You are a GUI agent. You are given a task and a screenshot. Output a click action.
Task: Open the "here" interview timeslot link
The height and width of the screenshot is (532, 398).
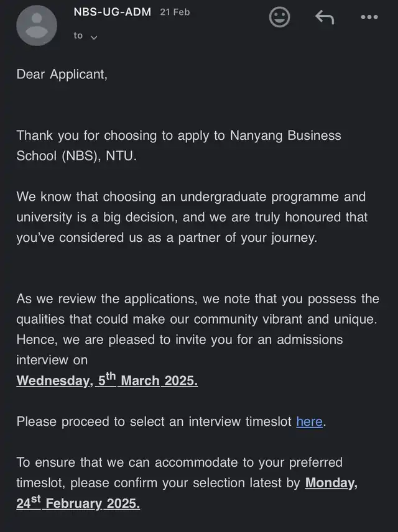[309, 422]
